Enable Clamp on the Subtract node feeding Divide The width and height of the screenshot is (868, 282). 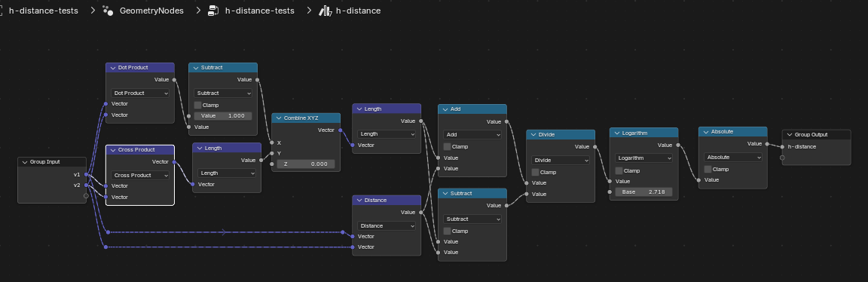click(x=447, y=231)
